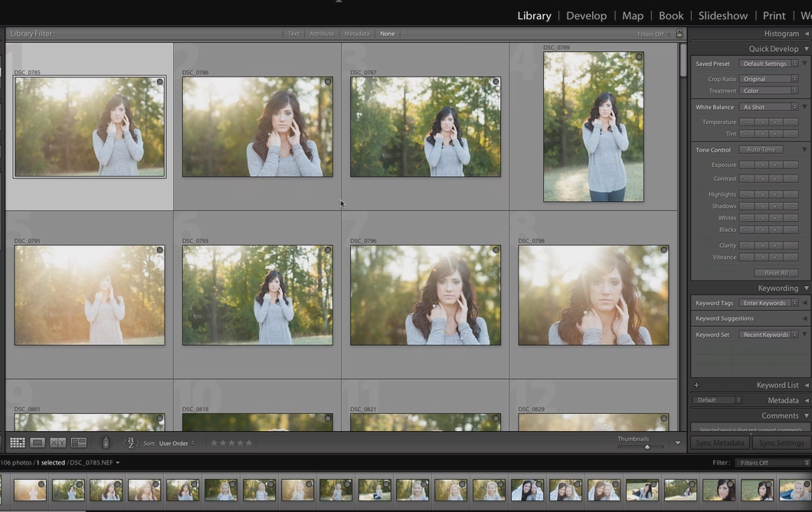Open Survey view icon
This screenshot has width=812, height=512.
coord(79,443)
